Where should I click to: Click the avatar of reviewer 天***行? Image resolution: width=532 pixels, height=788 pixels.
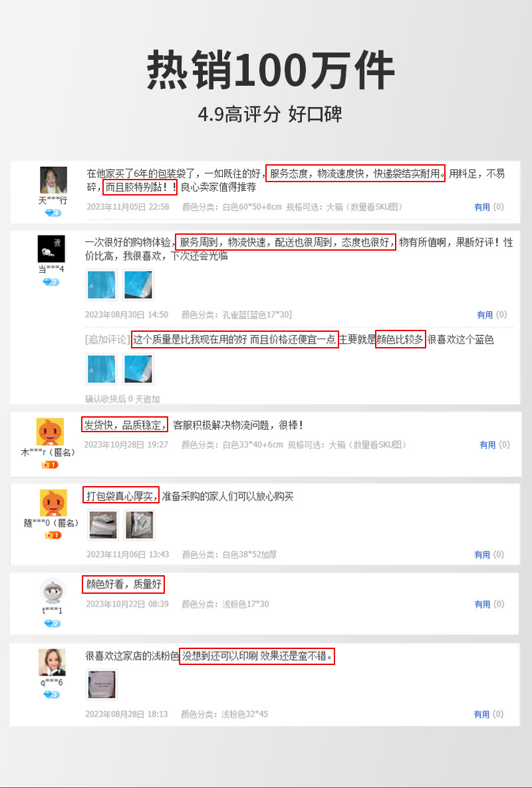tap(53, 180)
